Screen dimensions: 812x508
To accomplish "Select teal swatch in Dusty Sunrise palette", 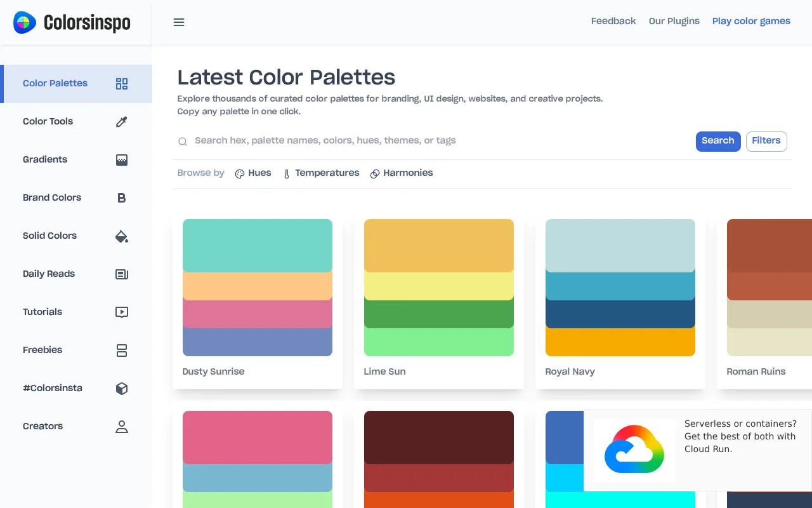I will pos(258,244).
